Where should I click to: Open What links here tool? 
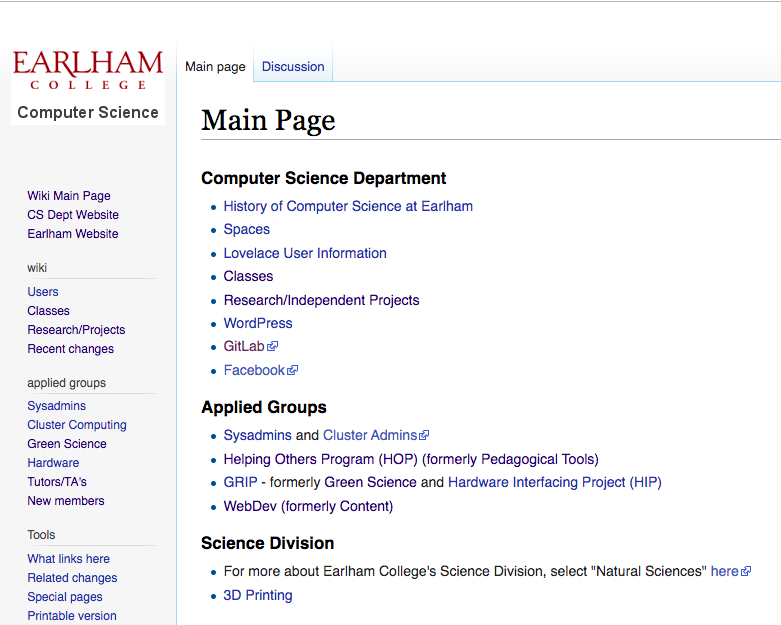(x=68, y=559)
